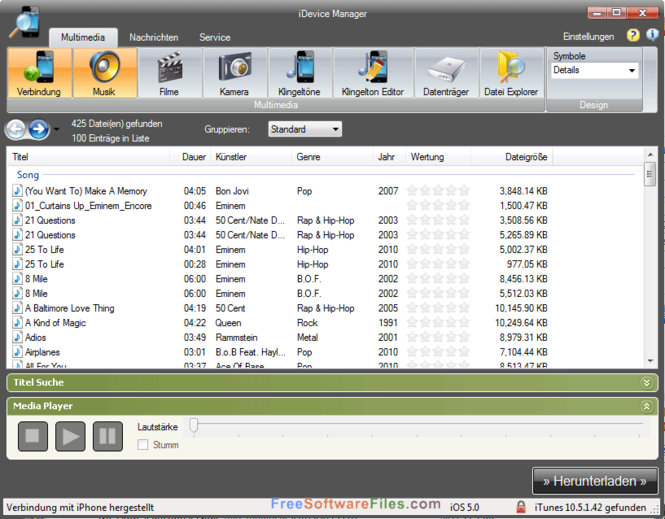This screenshot has height=519, width=665.
Task: Start playback with the Play button
Action: (70, 436)
